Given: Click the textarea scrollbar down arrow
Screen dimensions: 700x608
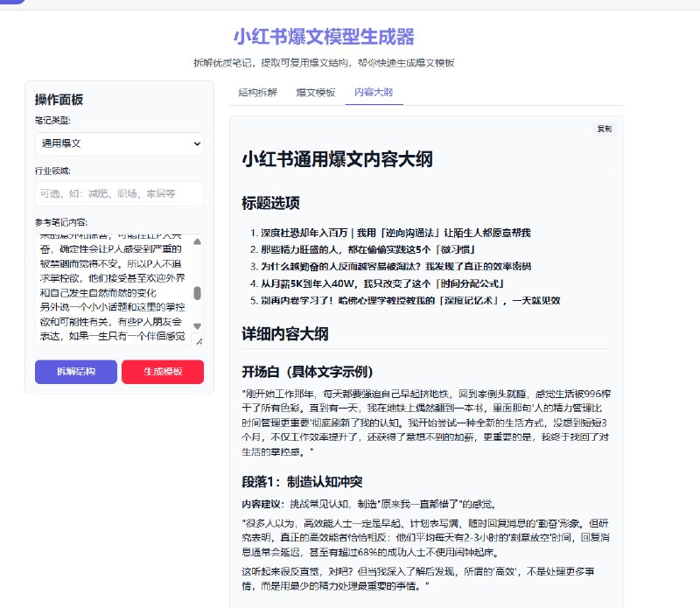Looking at the screenshot, I should [198, 326].
